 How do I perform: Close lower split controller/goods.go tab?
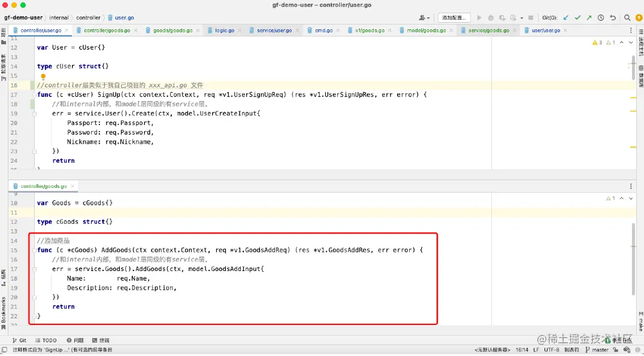(72, 186)
